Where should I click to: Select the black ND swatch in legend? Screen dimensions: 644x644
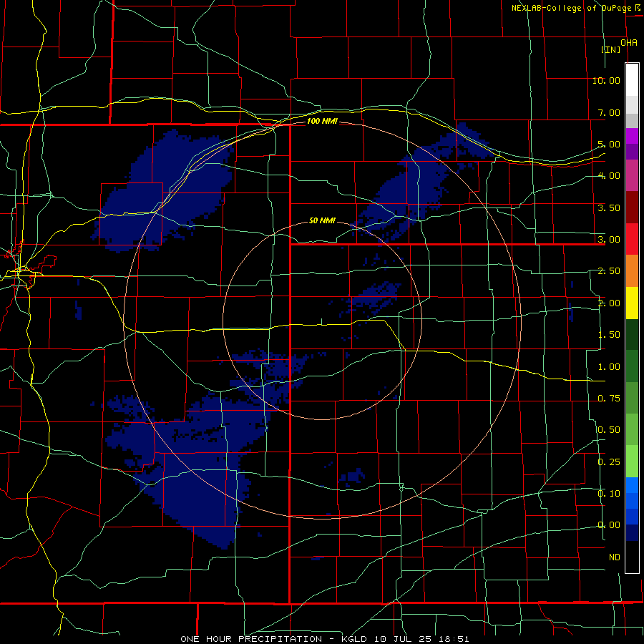[x=632, y=557]
